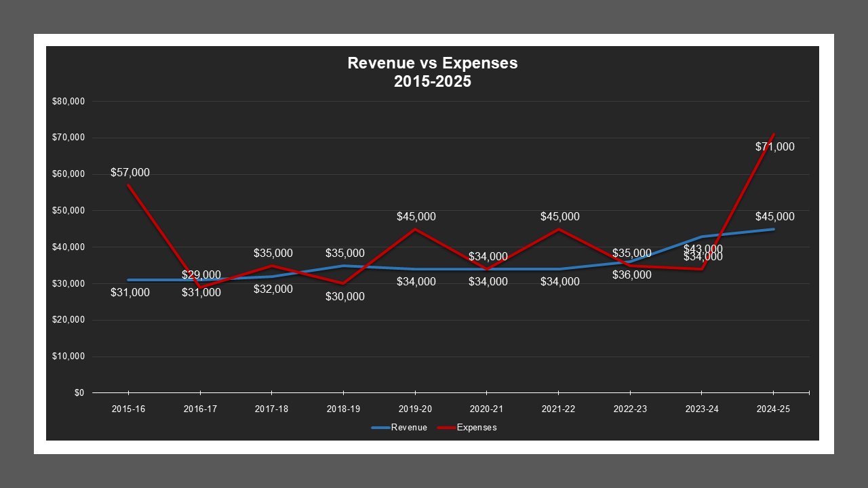Click the $45,000 expenses peak label above 2021-22

559,217
